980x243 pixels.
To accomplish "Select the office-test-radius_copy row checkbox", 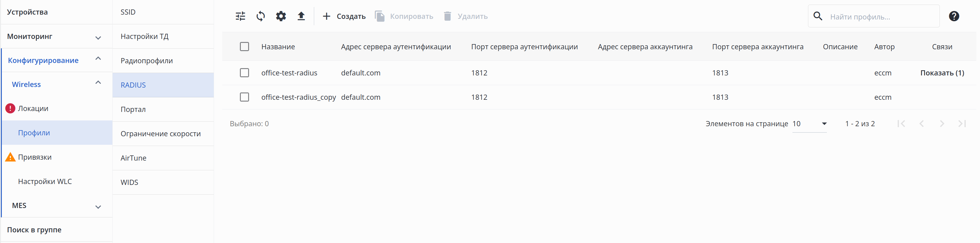I will coord(244,97).
